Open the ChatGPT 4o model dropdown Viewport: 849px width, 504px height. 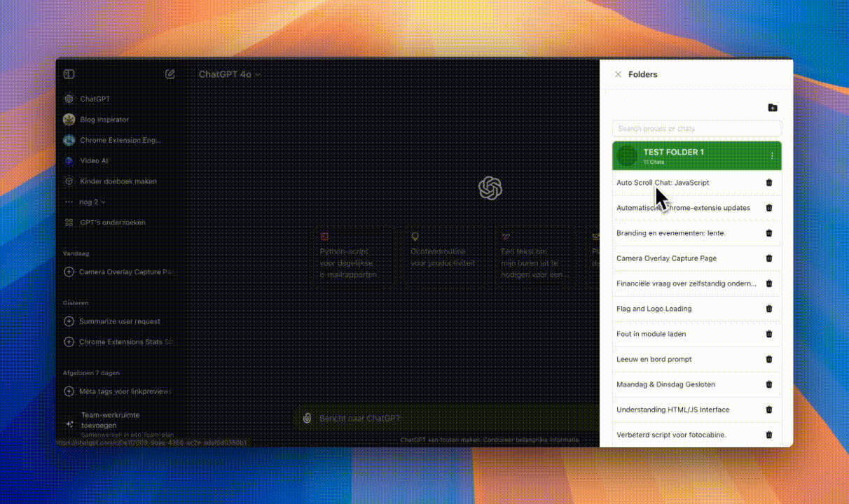pos(230,74)
